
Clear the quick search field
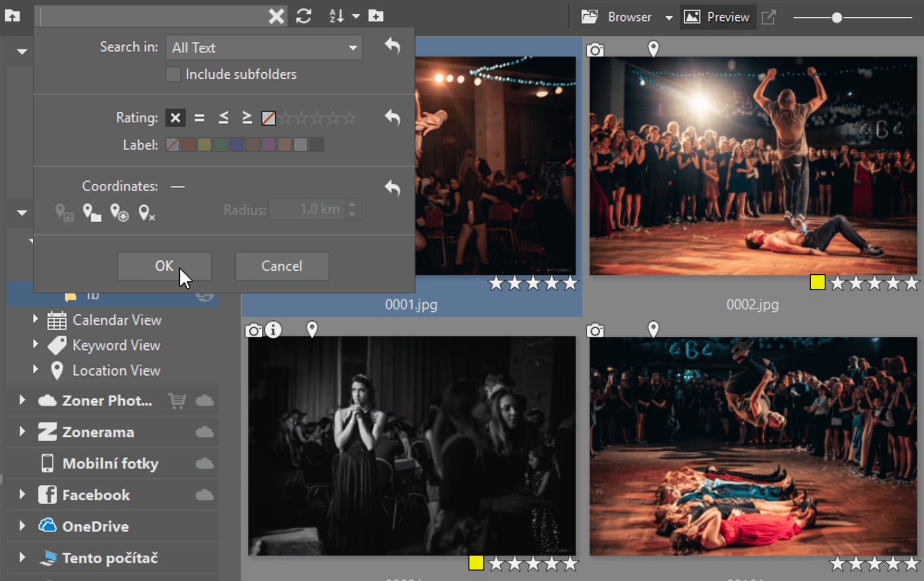[x=276, y=16]
